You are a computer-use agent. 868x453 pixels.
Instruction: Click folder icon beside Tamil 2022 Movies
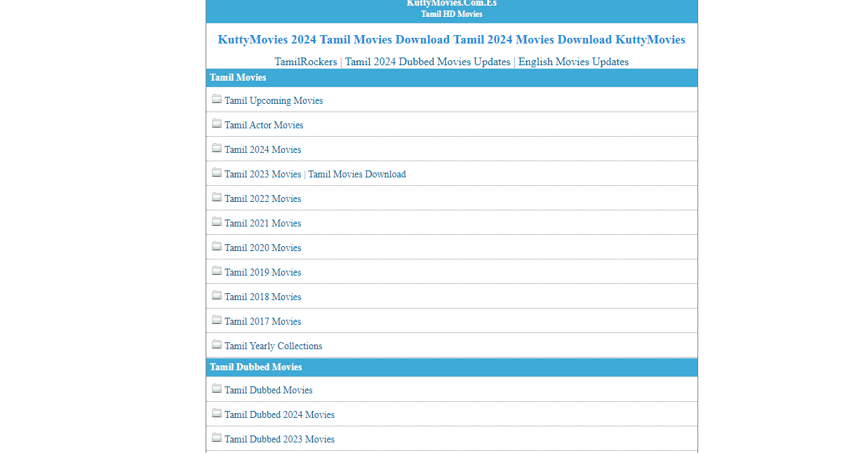click(x=217, y=197)
